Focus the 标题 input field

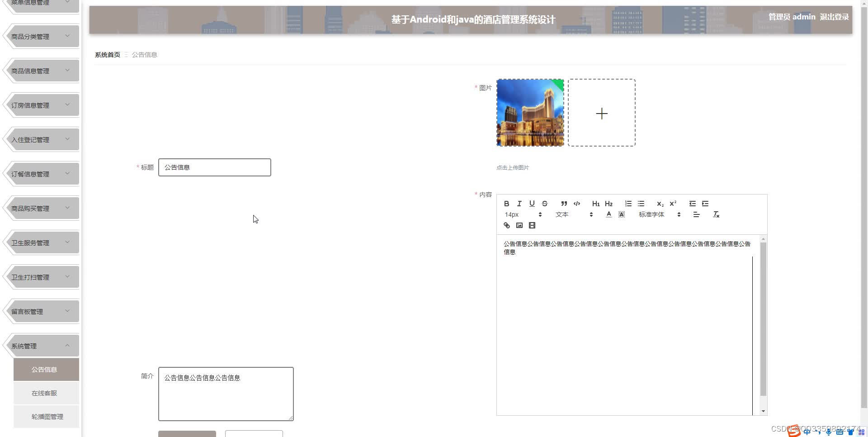pyautogui.click(x=215, y=167)
